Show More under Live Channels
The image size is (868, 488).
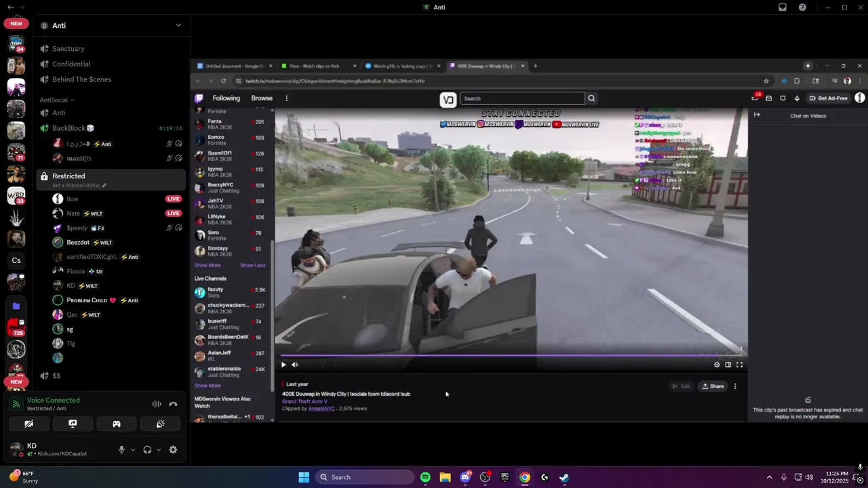pos(208,386)
